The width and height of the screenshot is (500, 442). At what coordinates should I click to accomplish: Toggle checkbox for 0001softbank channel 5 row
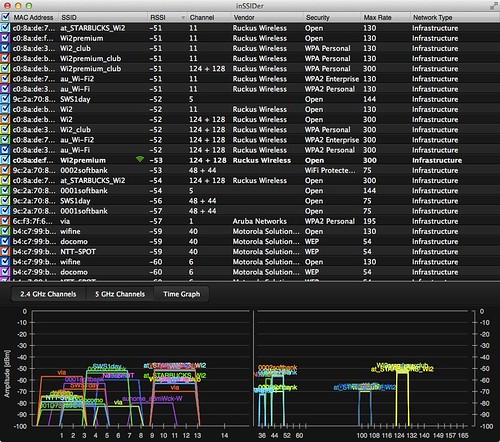(5, 190)
